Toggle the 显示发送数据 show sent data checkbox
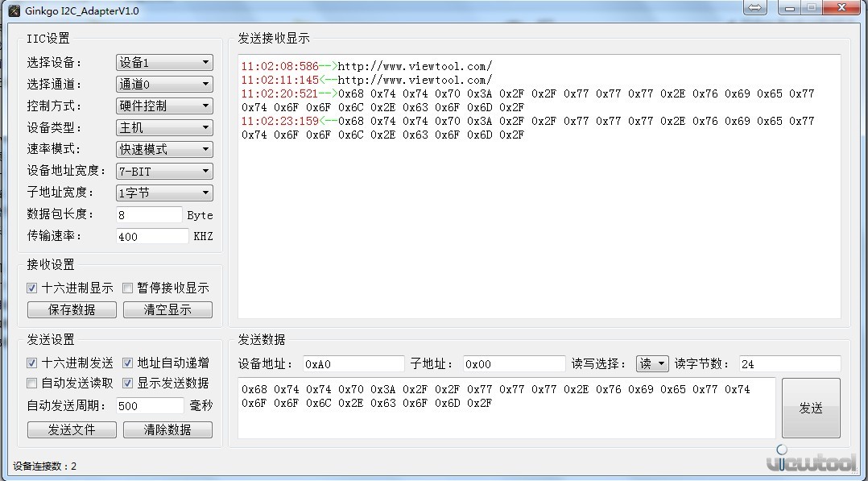The width and height of the screenshot is (868, 481). tap(126, 382)
